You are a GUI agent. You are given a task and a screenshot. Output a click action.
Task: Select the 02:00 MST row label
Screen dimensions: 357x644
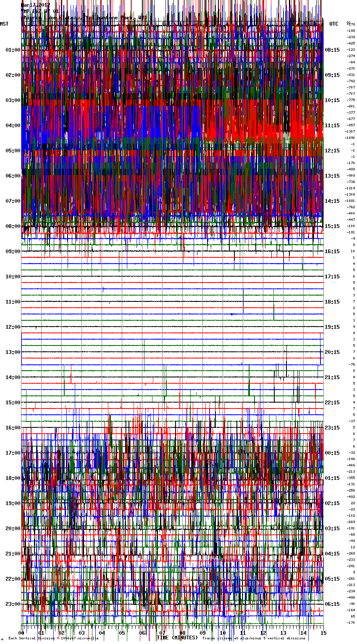coord(13,75)
